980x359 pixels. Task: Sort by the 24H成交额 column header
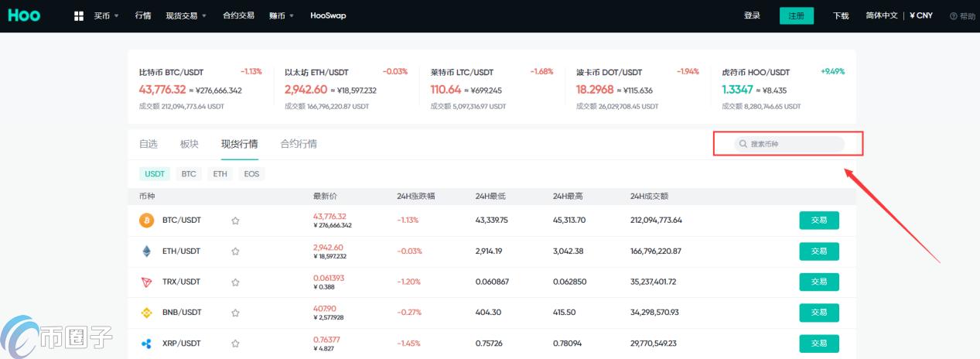pyautogui.click(x=650, y=197)
